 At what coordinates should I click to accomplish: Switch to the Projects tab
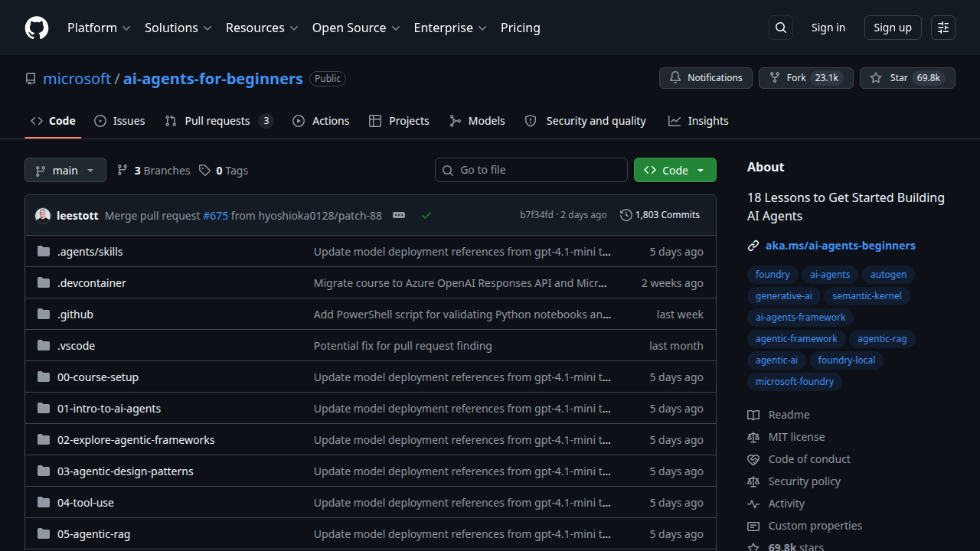(x=399, y=121)
